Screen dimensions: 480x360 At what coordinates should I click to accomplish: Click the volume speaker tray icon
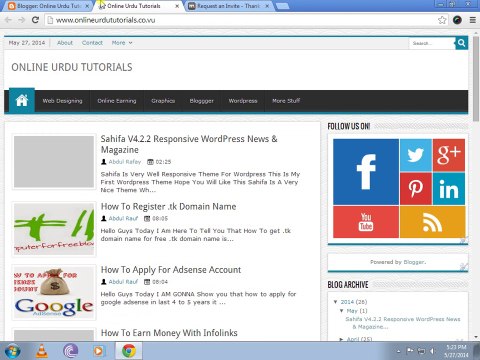click(x=432, y=351)
